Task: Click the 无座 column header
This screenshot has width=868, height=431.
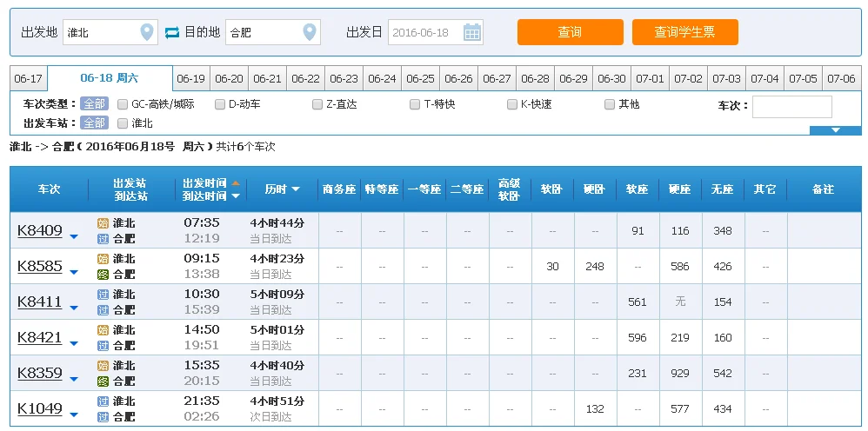Action: [723, 189]
